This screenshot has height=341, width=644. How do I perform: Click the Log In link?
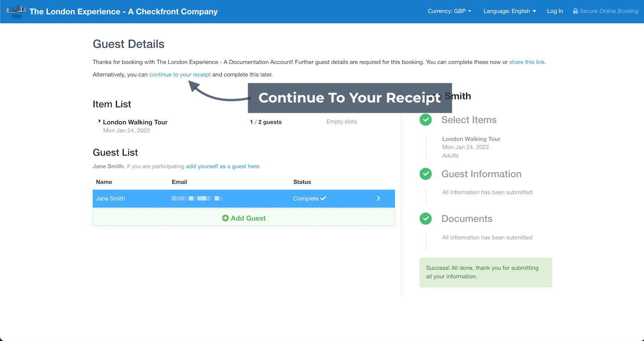click(555, 11)
